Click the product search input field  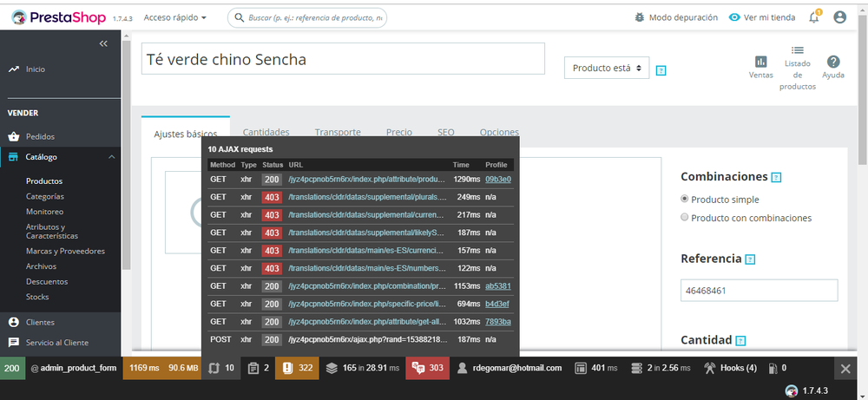point(307,17)
